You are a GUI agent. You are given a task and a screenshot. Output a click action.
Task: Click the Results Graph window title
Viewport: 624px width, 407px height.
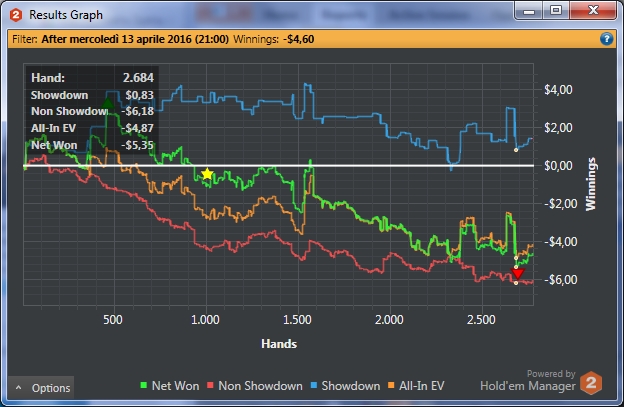66,15
